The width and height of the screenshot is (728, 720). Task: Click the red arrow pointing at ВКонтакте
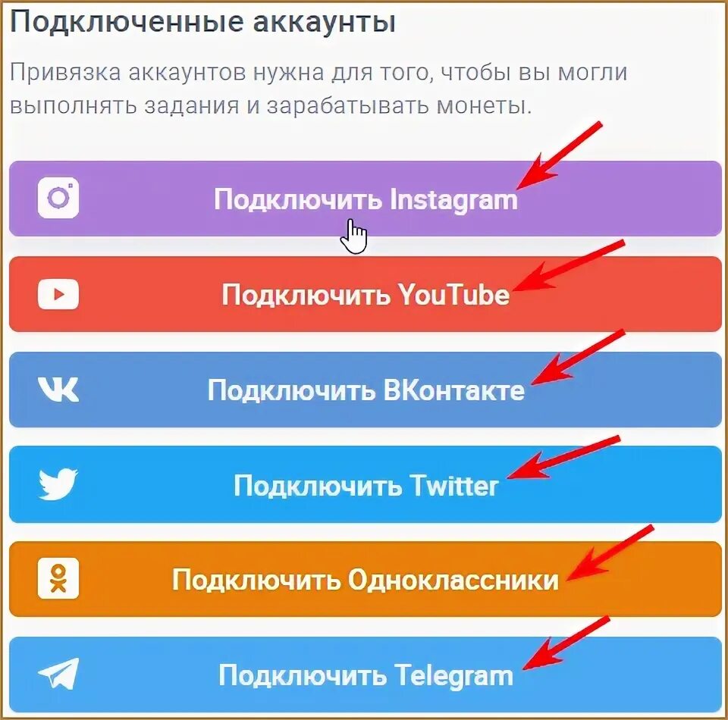[x=578, y=357]
